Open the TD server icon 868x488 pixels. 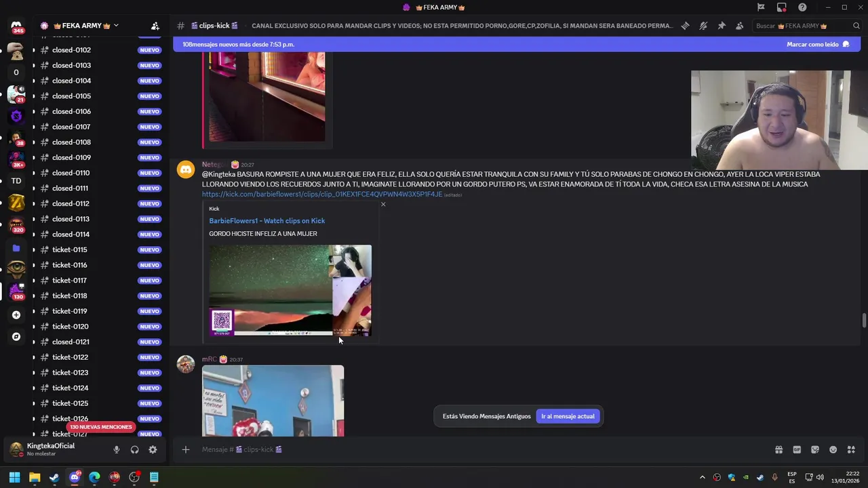(x=16, y=181)
